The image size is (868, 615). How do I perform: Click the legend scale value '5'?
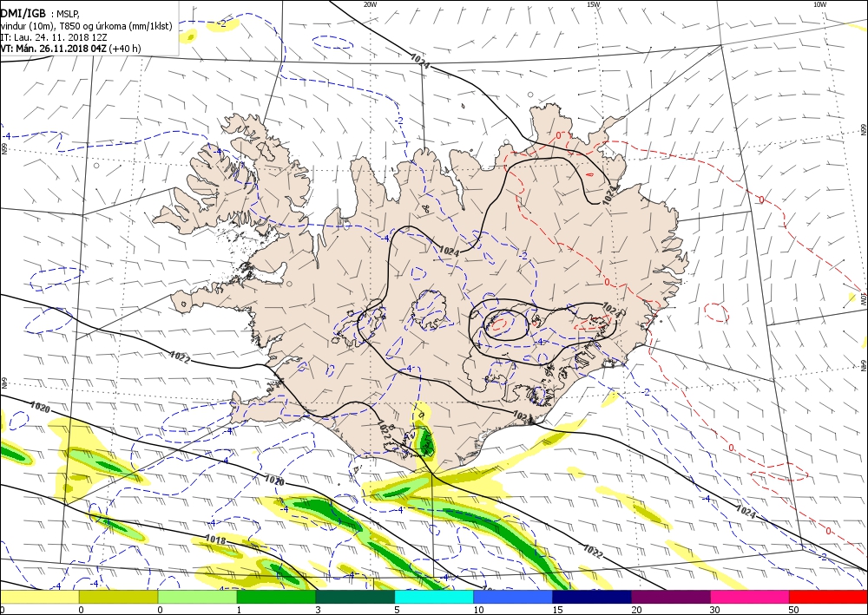click(397, 610)
